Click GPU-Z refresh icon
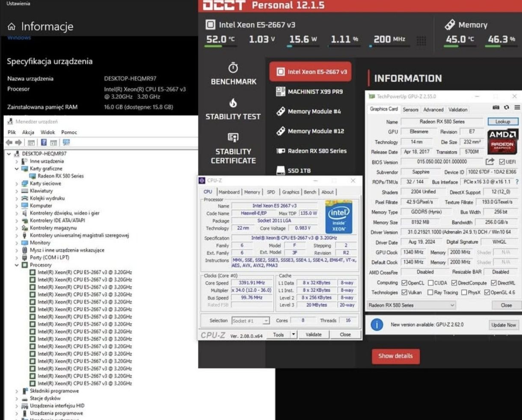 [507, 107]
